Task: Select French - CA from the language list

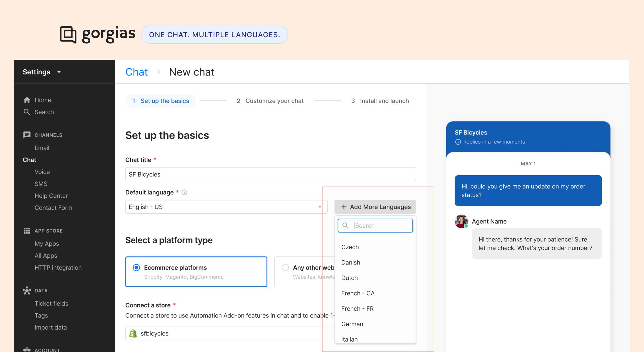Action: pos(375,293)
